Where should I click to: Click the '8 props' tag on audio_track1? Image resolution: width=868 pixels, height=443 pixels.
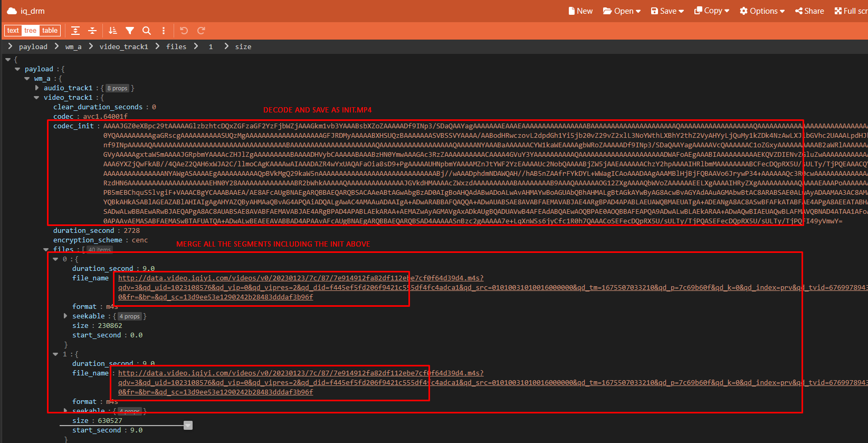[117, 88]
